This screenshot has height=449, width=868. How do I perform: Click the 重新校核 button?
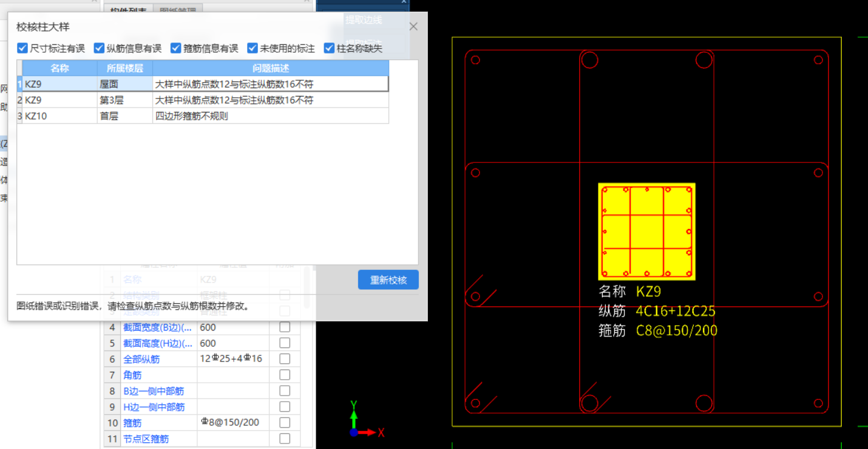388,280
